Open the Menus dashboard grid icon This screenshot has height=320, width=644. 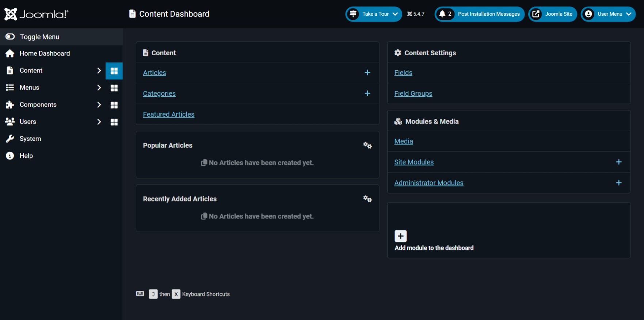(x=114, y=88)
